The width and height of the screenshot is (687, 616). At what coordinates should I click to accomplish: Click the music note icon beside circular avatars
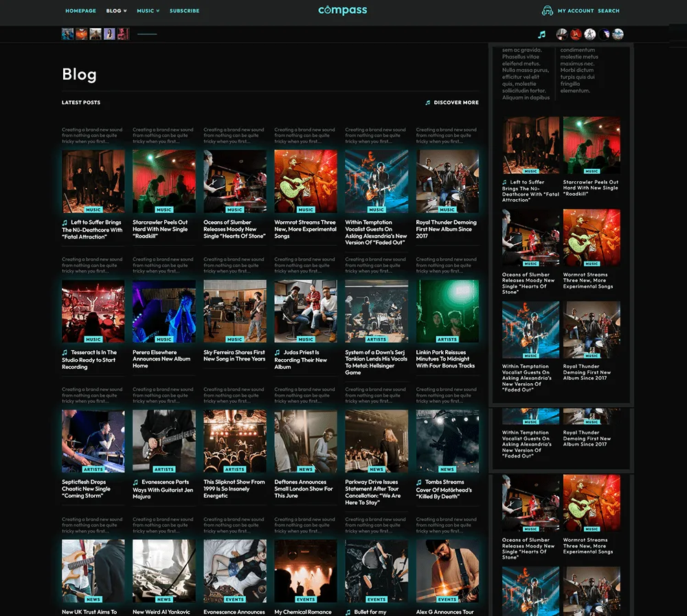click(542, 34)
